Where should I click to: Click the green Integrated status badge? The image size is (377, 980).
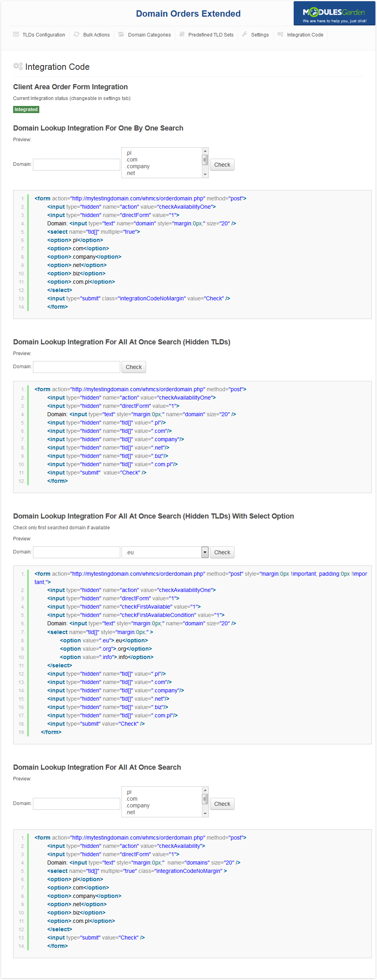[x=26, y=110]
